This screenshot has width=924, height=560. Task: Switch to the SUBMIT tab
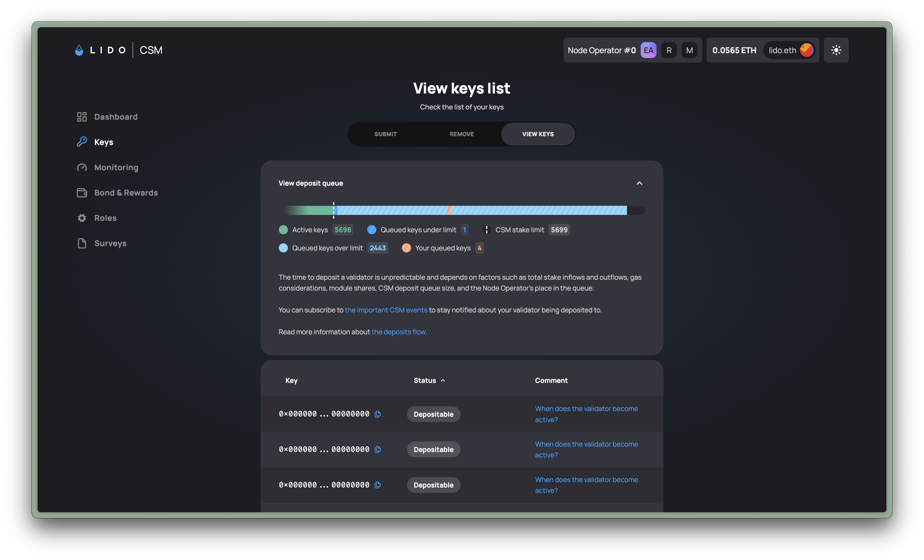(385, 134)
